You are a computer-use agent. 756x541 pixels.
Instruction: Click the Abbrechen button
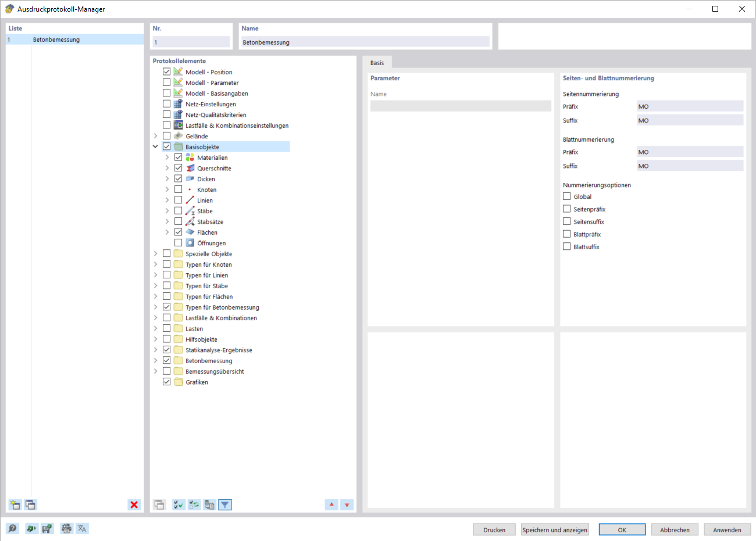pos(675,529)
